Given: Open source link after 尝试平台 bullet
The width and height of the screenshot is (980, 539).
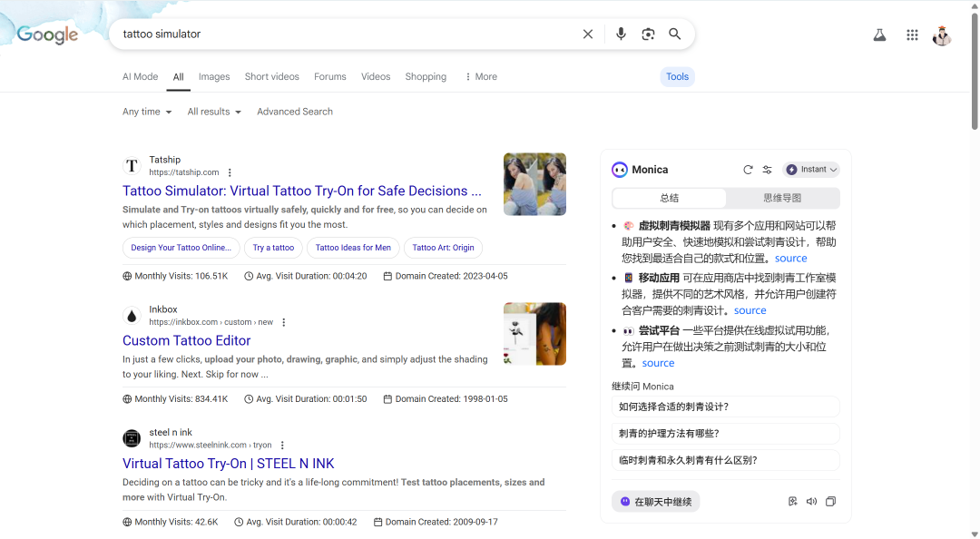Looking at the screenshot, I should click(x=658, y=363).
